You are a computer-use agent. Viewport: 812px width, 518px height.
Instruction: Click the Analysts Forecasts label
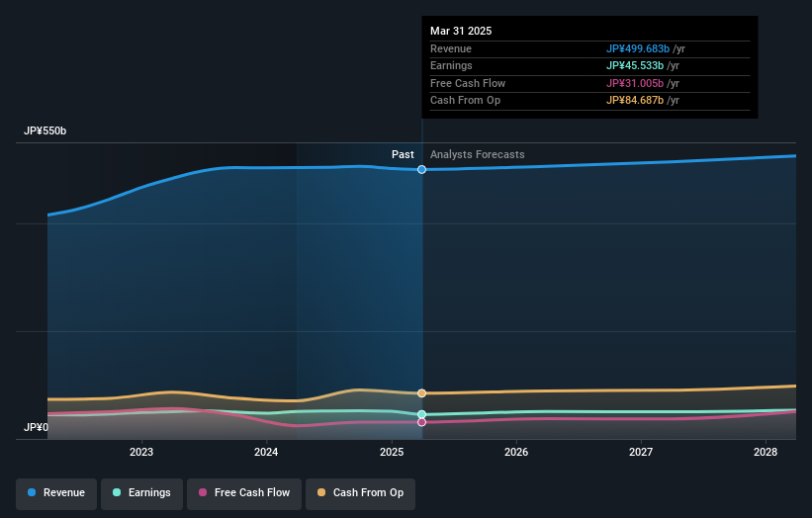point(478,155)
